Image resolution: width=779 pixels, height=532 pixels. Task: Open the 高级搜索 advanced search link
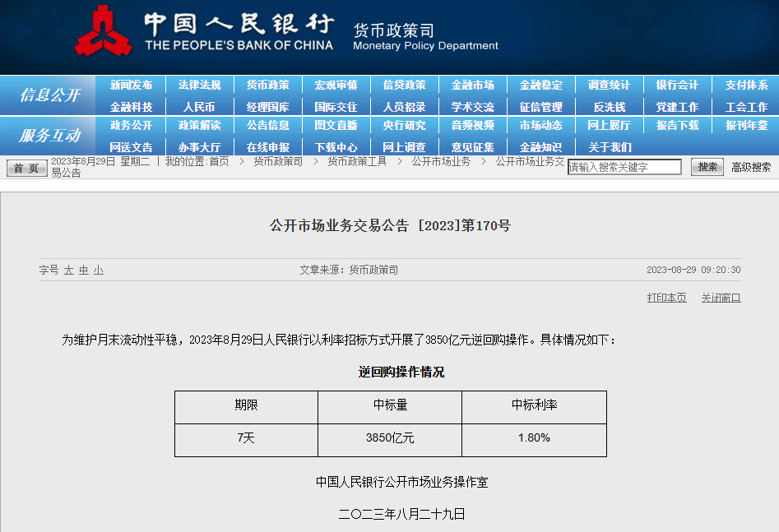(x=751, y=167)
